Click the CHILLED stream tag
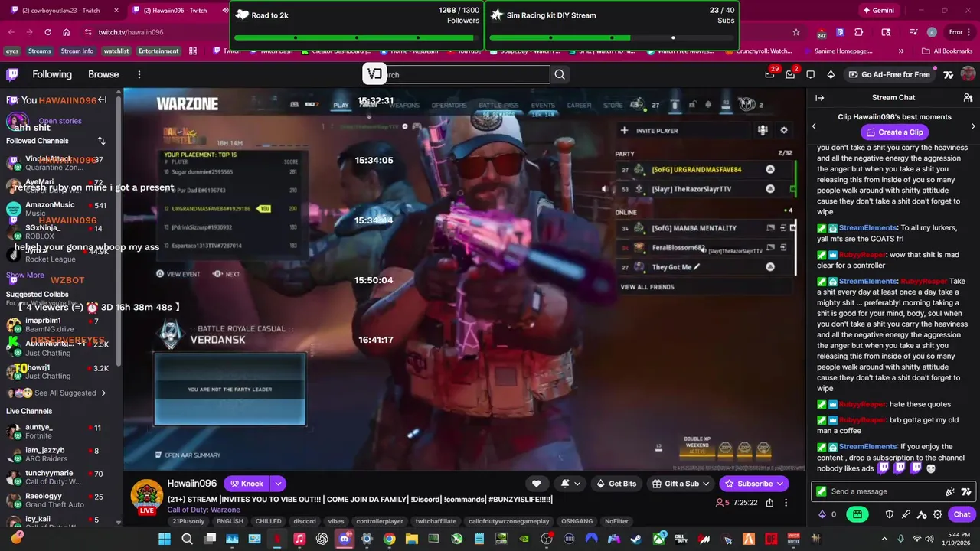 [268, 521]
